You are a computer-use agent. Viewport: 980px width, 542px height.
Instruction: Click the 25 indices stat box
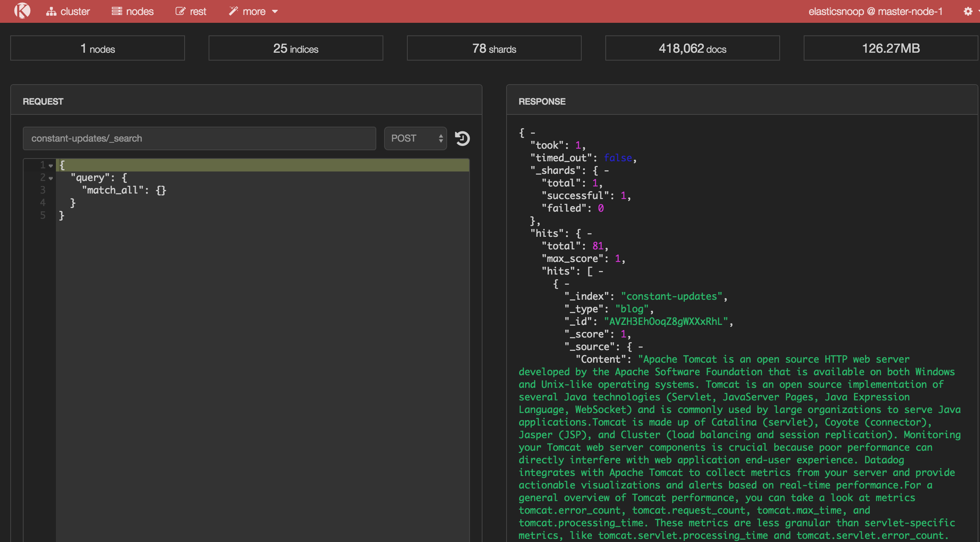(296, 48)
